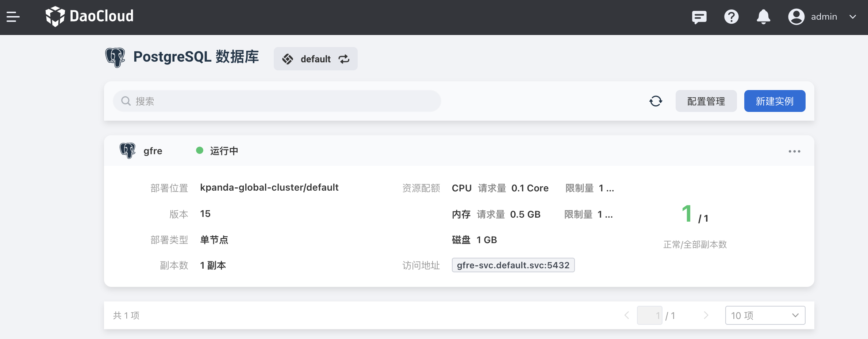This screenshot has width=868, height=339.
Task: Go to the previous page arrow
Action: (627, 315)
